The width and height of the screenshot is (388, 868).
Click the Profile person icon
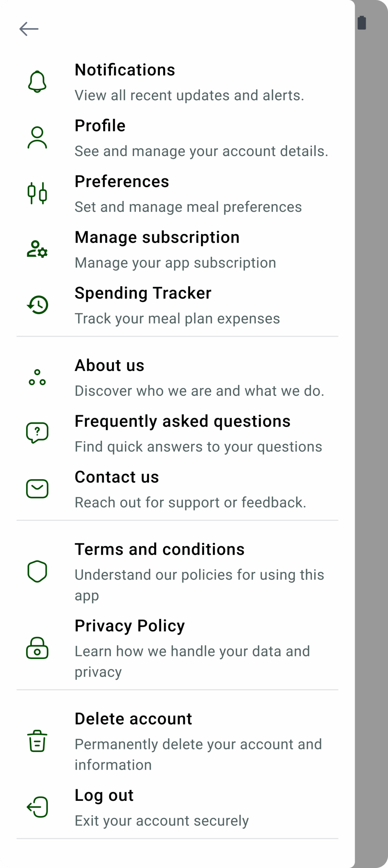click(37, 138)
